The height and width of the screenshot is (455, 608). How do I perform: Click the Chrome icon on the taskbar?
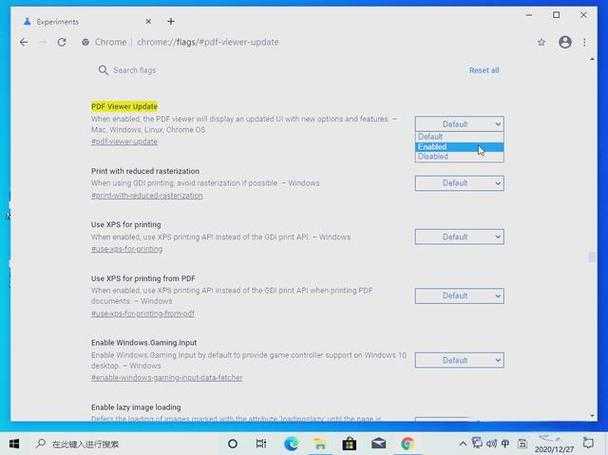[407, 443]
